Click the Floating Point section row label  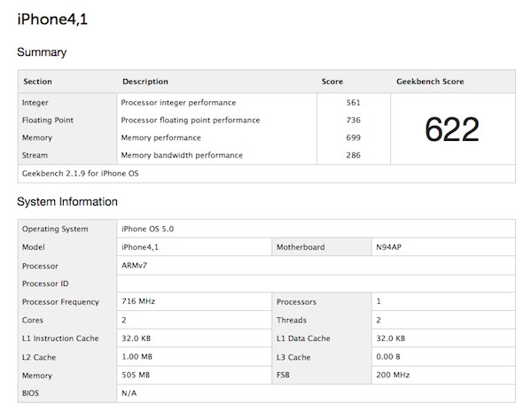point(48,120)
